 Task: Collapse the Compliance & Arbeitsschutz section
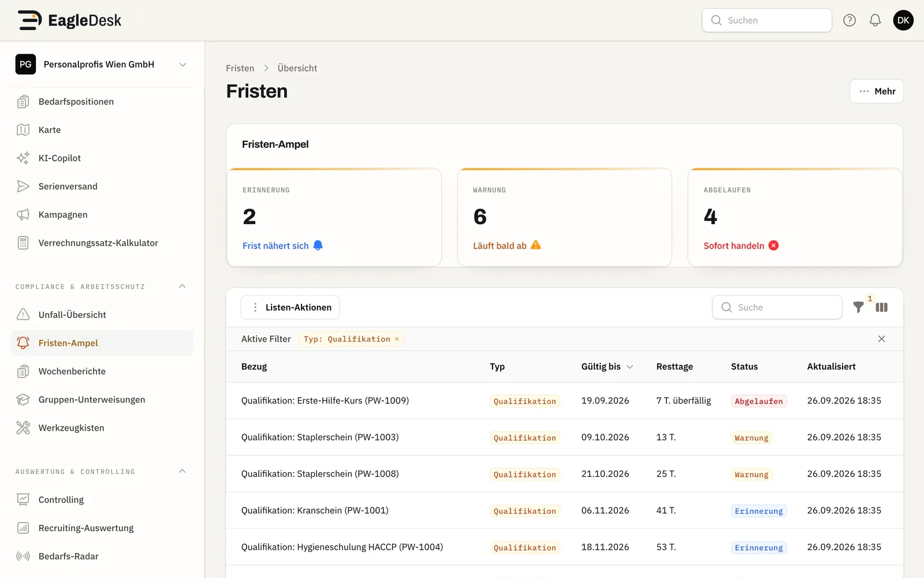pyautogui.click(x=182, y=287)
